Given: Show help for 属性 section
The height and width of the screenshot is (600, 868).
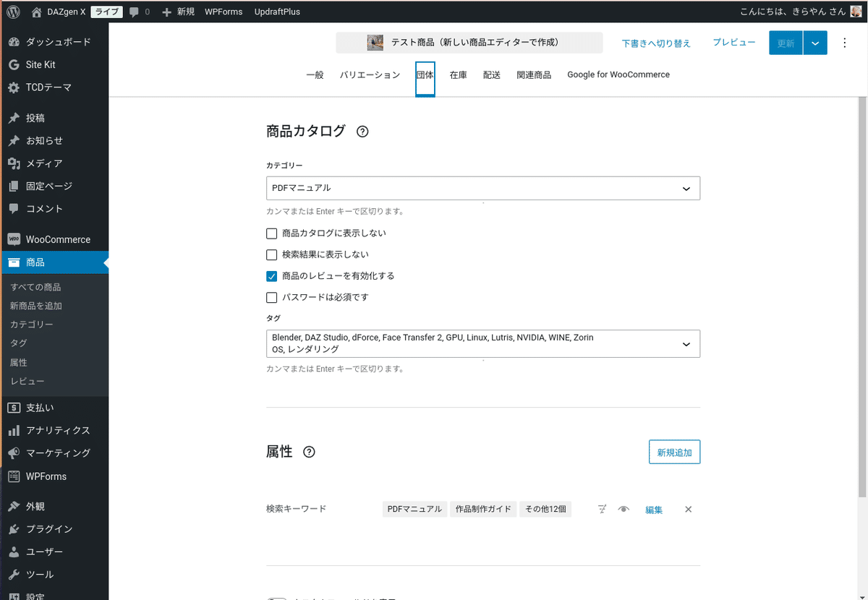Looking at the screenshot, I should point(309,452).
